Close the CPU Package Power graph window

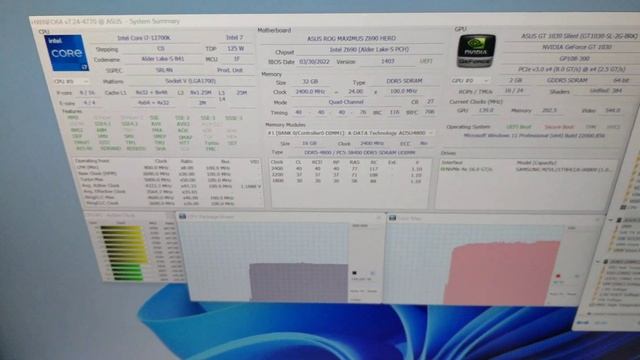pyautogui.click(x=378, y=218)
